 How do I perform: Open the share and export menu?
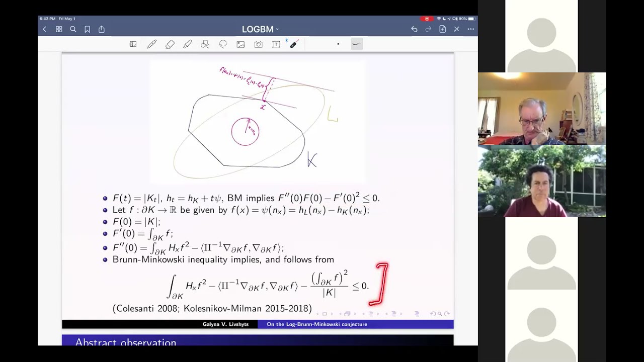(102, 29)
